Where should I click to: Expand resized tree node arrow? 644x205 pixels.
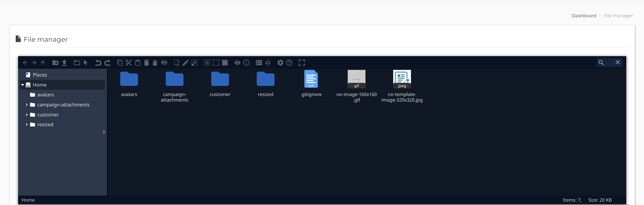click(27, 125)
